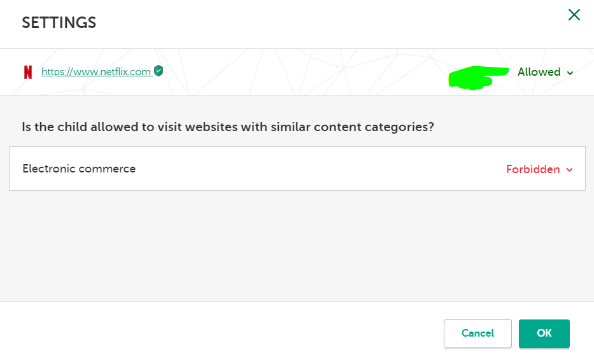This screenshot has height=364, width=594.
Task: Select the Electronic commerce category label
Action: [79, 169]
